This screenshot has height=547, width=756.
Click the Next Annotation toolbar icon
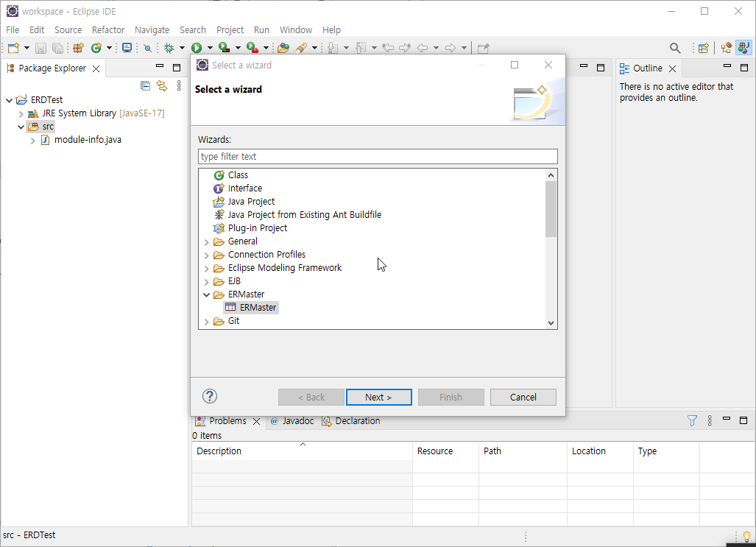click(333, 48)
